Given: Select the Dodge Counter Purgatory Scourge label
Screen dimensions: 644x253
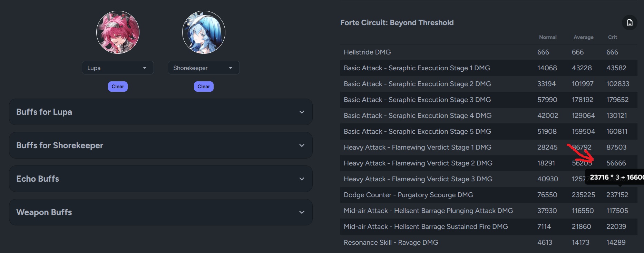Looking at the screenshot, I should (x=408, y=195).
